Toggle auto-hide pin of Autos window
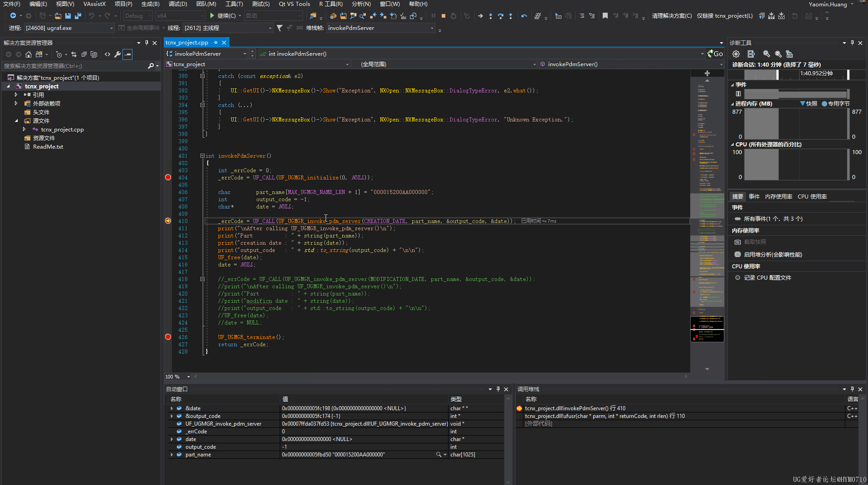 point(498,389)
